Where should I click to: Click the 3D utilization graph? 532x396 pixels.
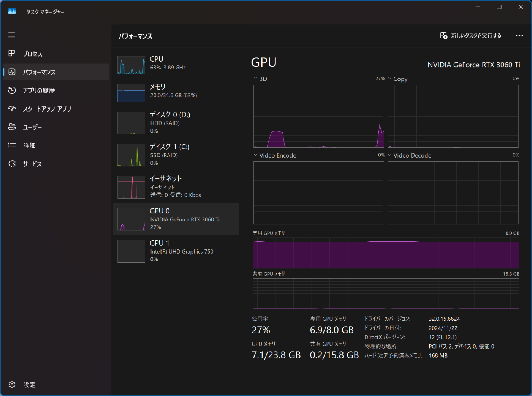click(x=319, y=116)
